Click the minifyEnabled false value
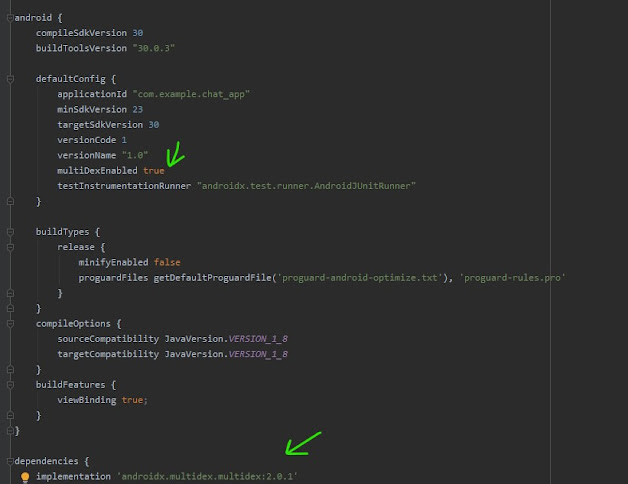Screen dimensions: 628x484 (x=167, y=262)
